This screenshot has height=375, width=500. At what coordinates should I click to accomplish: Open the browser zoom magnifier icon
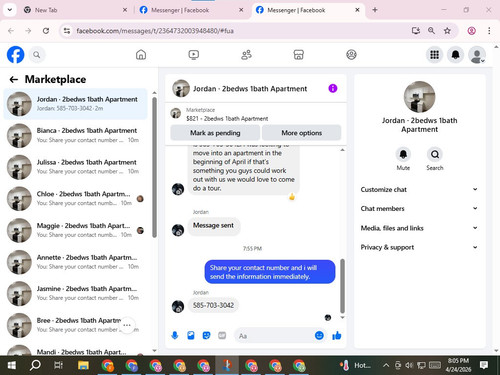[431, 31]
